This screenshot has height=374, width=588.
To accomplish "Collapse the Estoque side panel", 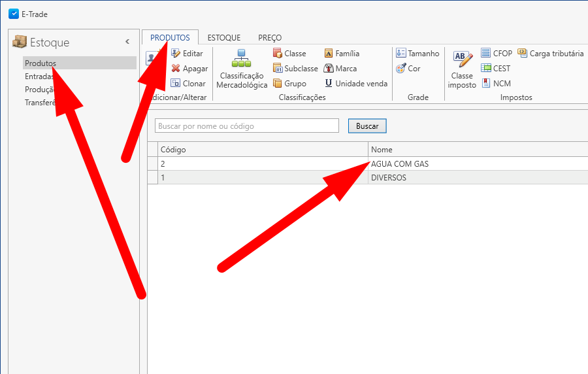I will click(127, 42).
